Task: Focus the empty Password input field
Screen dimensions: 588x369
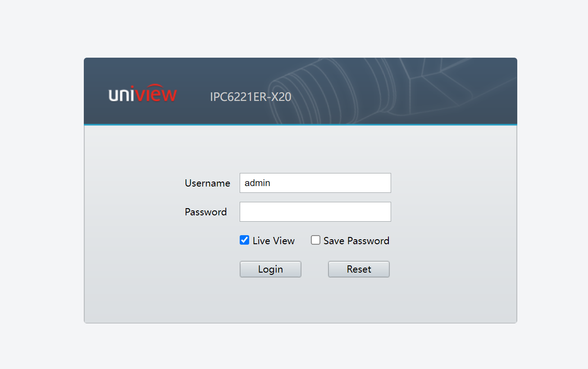Action: coord(315,212)
